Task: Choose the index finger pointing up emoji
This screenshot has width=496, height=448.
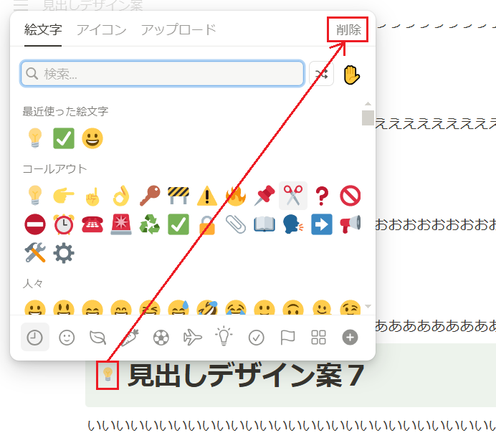Action: coord(92,196)
